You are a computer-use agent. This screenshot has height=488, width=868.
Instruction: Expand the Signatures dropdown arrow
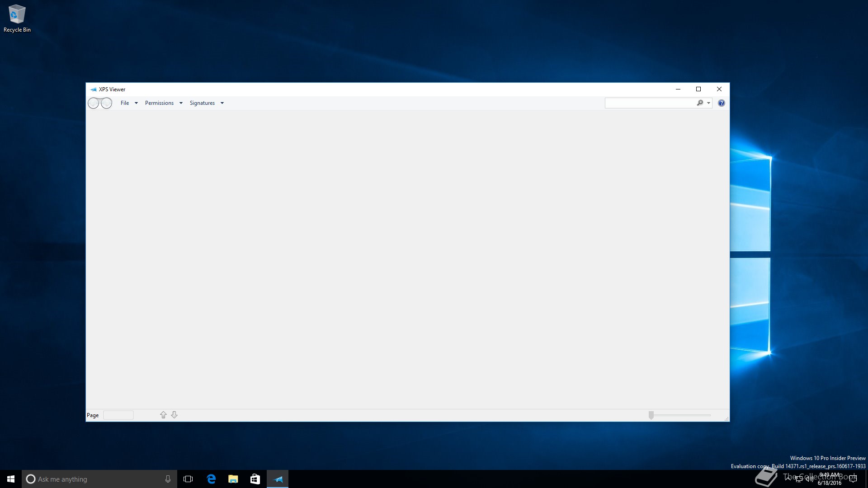click(222, 103)
